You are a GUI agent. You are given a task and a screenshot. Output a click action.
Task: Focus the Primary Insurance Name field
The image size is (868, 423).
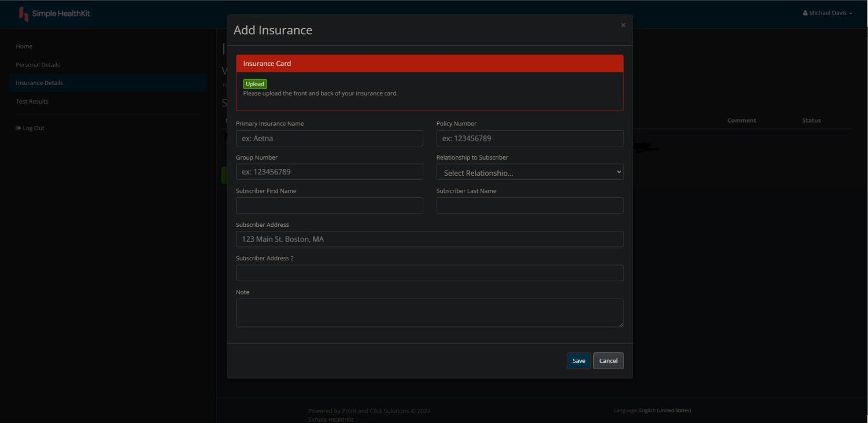pyautogui.click(x=329, y=138)
